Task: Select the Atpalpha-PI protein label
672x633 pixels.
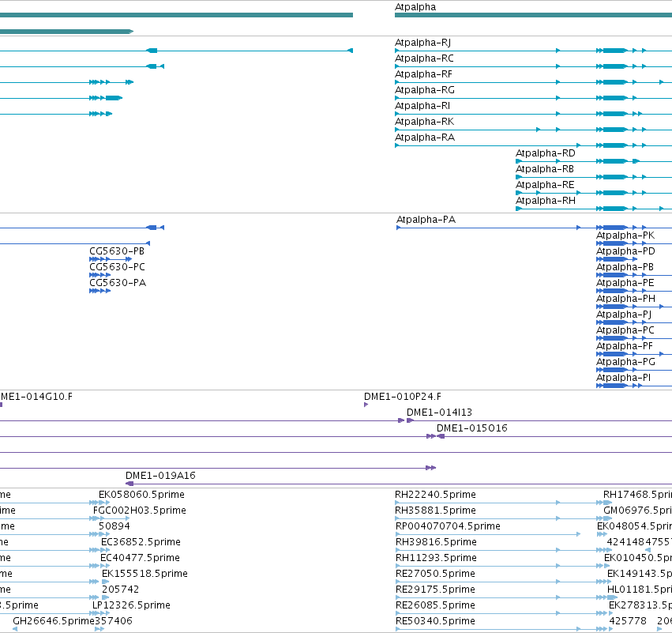Action: [x=623, y=379]
